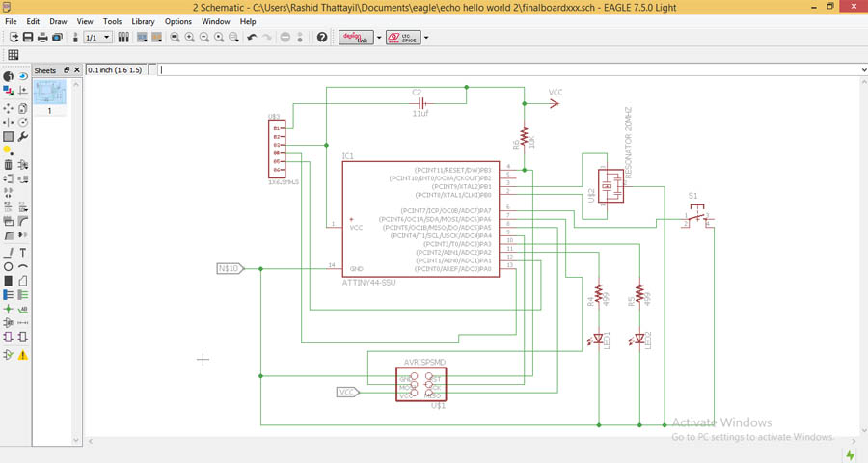868x463 pixels.
Task: Select the Circle tool
Action: tap(8, 267)
